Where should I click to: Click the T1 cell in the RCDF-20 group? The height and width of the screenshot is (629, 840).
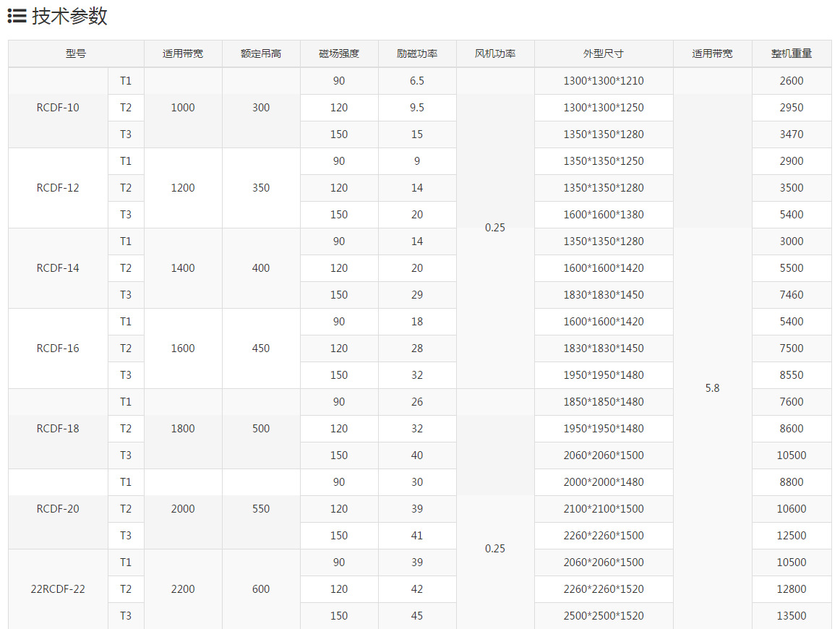(126, 482)
